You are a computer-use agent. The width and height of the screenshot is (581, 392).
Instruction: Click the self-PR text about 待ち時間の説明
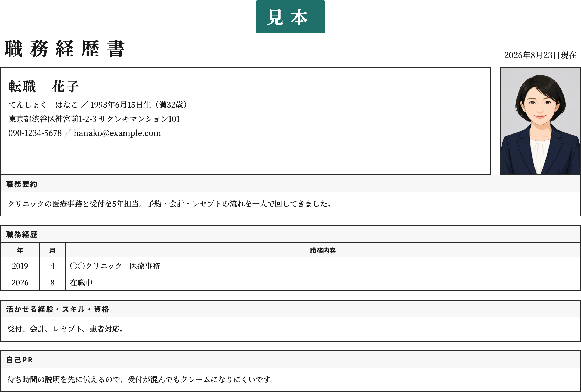pos(141,380)
